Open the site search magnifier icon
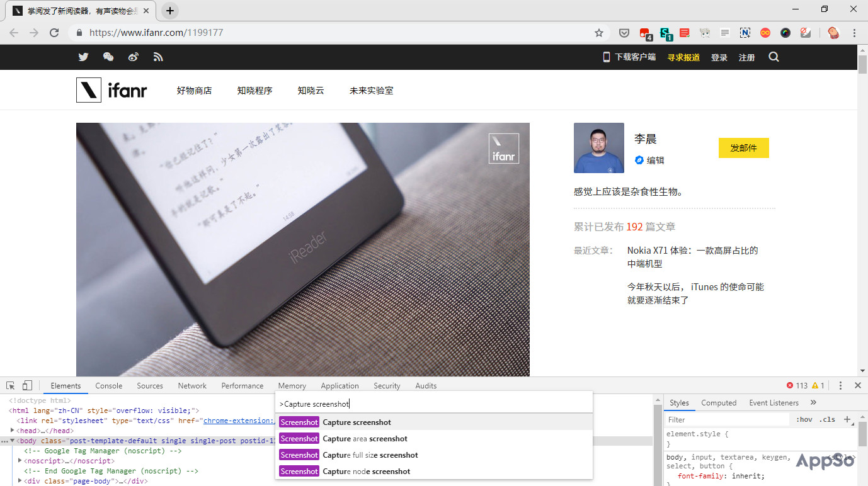 click(774, 57)
